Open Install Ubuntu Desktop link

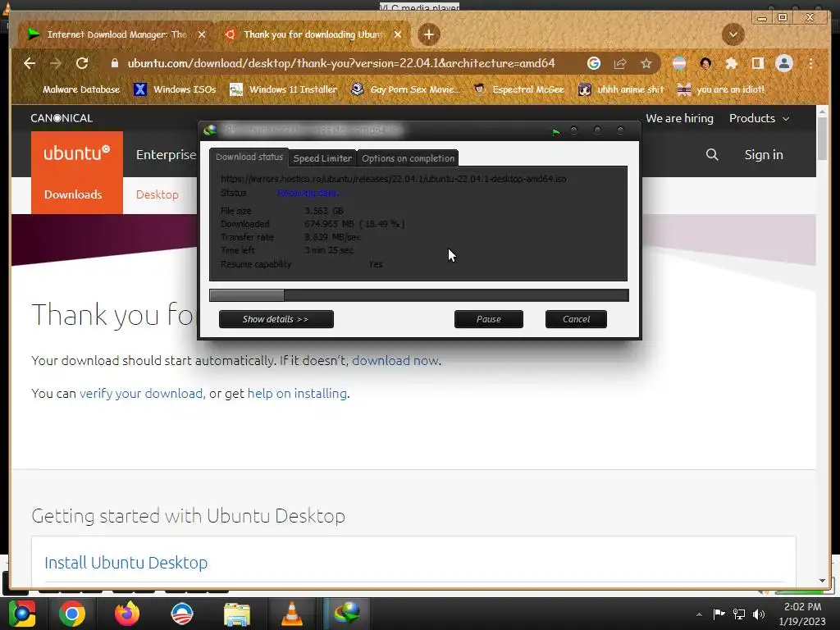126,563
